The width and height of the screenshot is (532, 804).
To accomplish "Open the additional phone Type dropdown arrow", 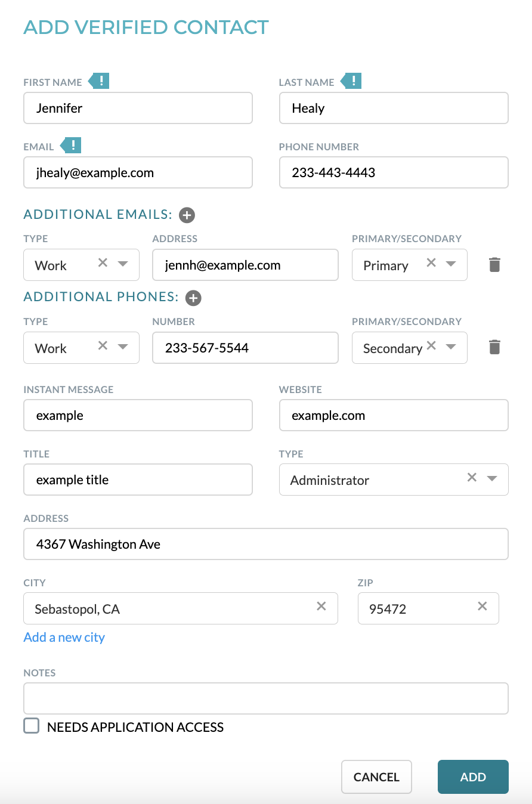I will [123, 347].
